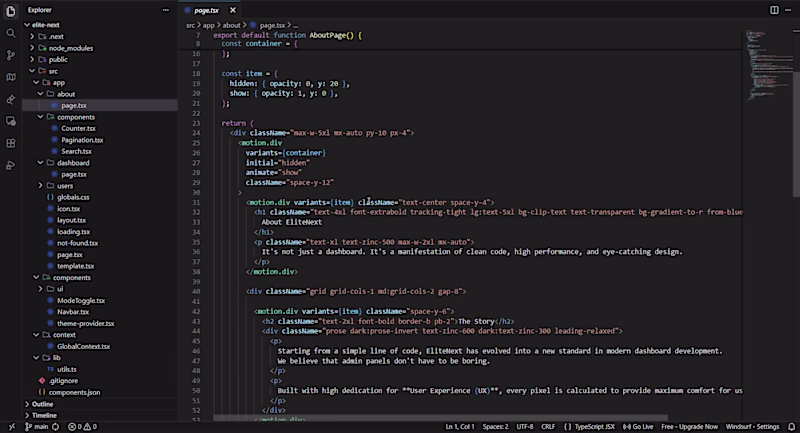Click the about breadcrumb segment
Image resolution: width=800 pixels, height=433 pixels.
pos(231,25)
